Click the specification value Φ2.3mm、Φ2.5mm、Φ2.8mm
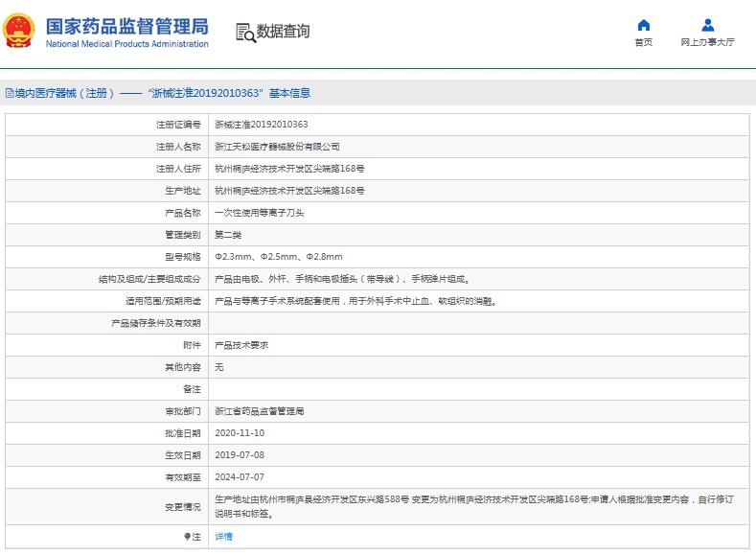Image resolution: width=756 pixels, height=555 pixels. click(x=278, y=257)
